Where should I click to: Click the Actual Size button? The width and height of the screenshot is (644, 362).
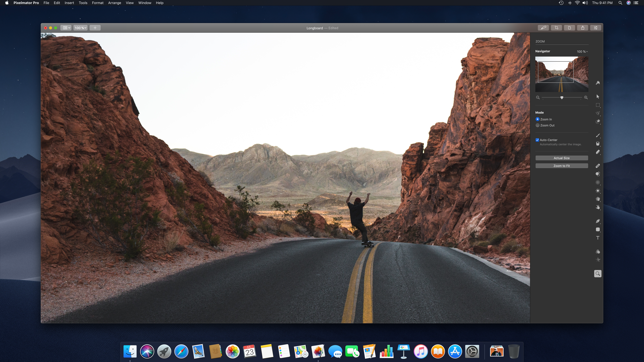click(561, 158)
